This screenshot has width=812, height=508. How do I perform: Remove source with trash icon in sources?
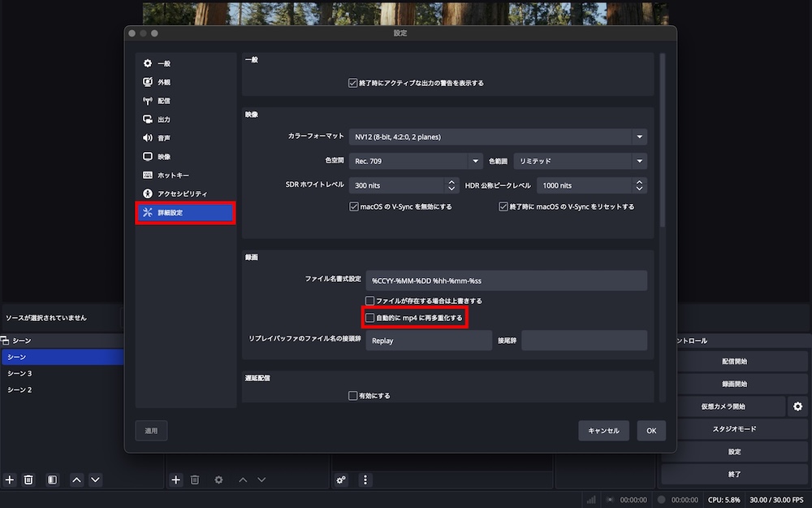[195, 480]
